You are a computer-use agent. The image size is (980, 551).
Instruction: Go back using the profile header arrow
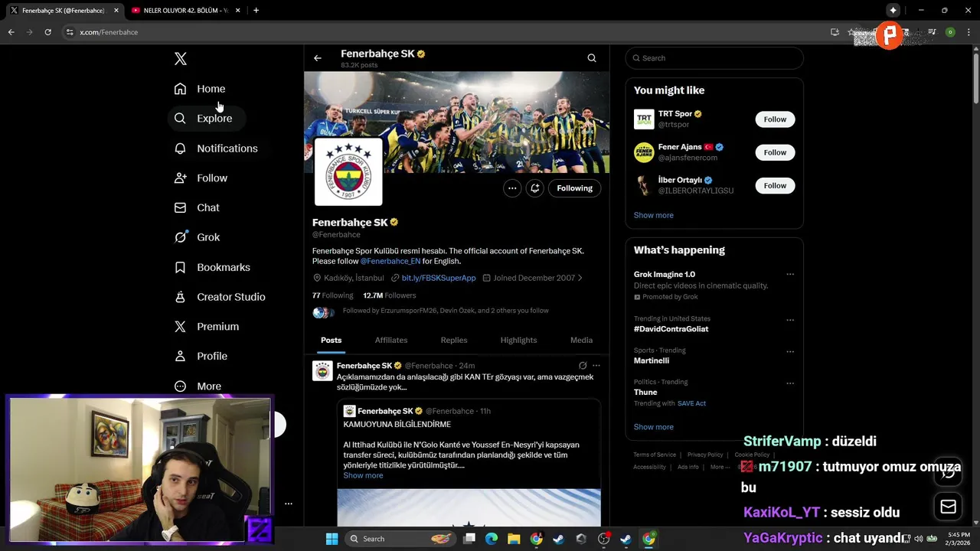pyautogui.click(x=318, y=58)
